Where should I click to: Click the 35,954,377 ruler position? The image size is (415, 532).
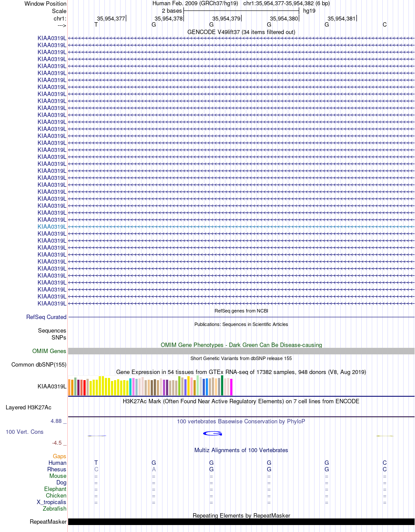(x=111, y=19)
